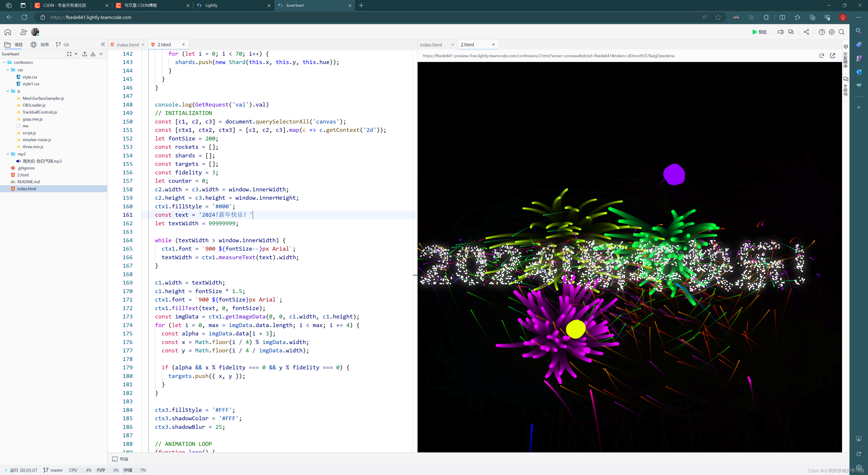
Task: Click the preview URL address field
Action: [x=549, y=56]
